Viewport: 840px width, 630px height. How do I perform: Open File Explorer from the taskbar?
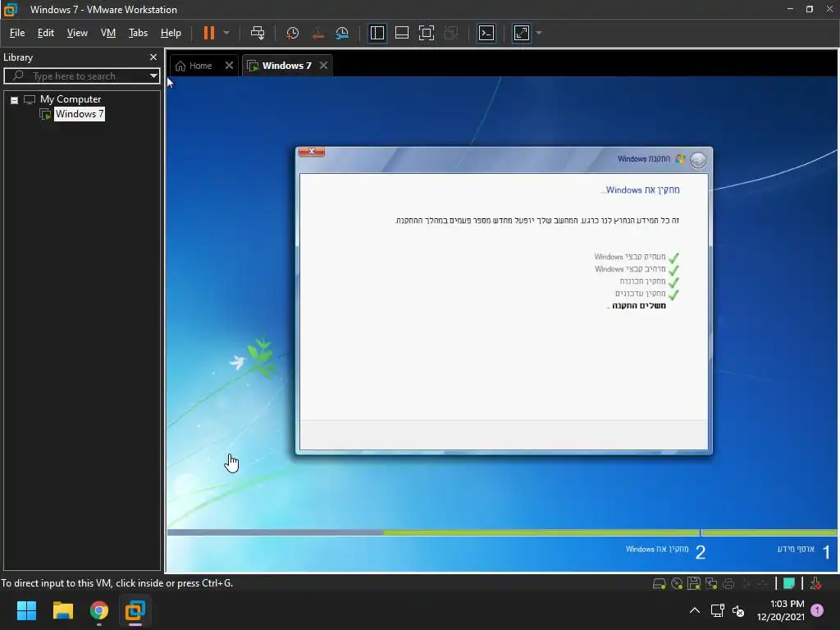(x=62, y=610)
